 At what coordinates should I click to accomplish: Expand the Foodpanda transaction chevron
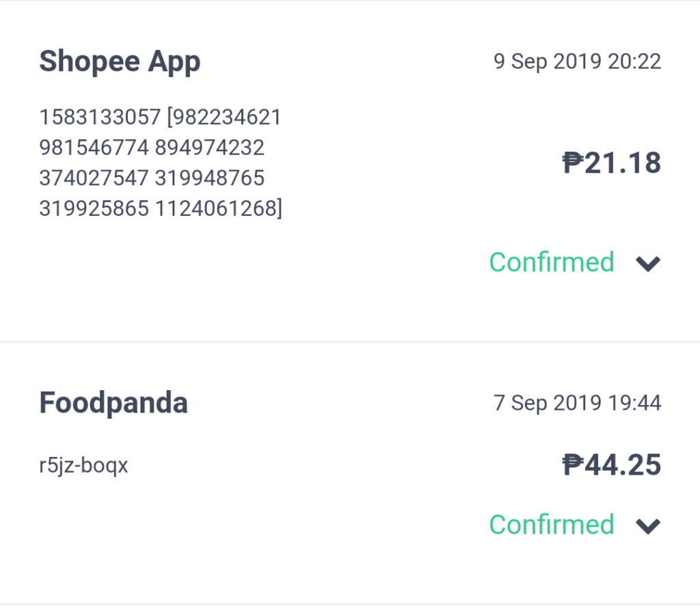coord(648,526)
